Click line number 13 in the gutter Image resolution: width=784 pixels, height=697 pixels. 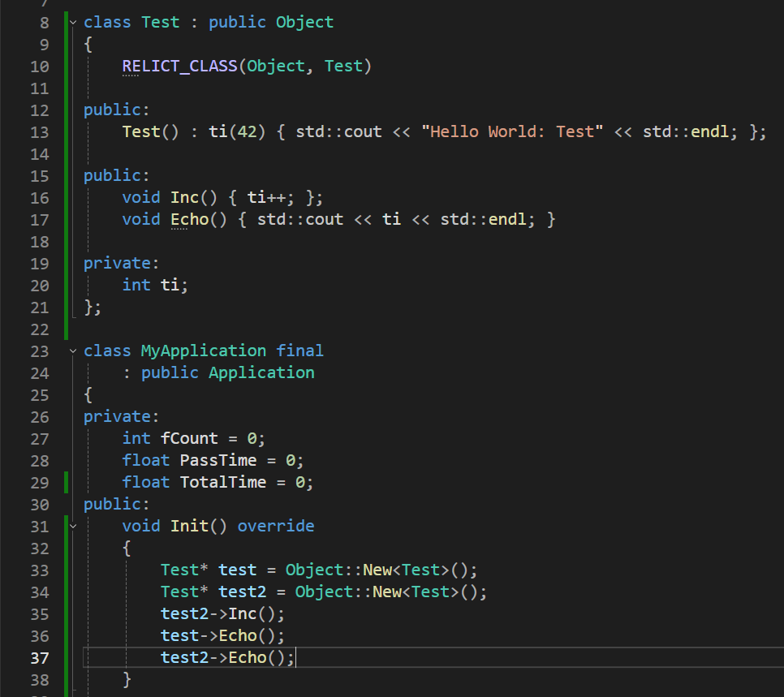click(x=40, y=132)
